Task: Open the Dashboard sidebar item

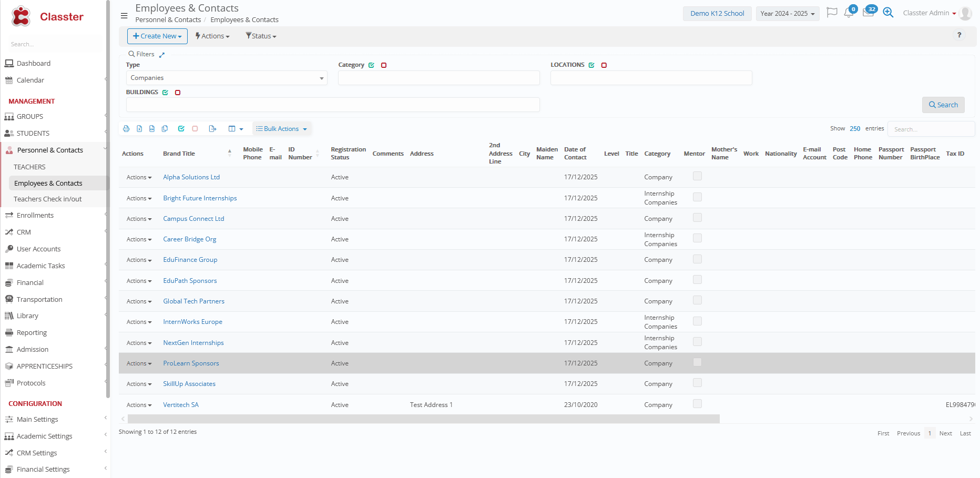Action: pyautogui.click(x=34, y=64)
